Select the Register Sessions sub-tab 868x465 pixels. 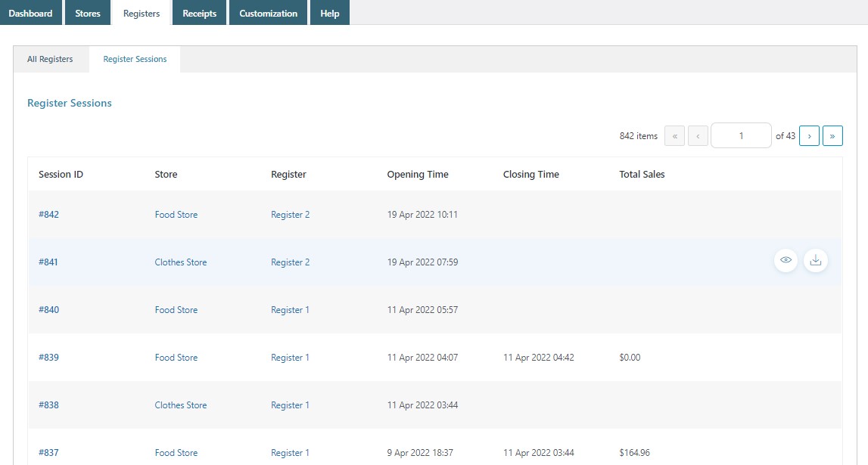point(135,59)
